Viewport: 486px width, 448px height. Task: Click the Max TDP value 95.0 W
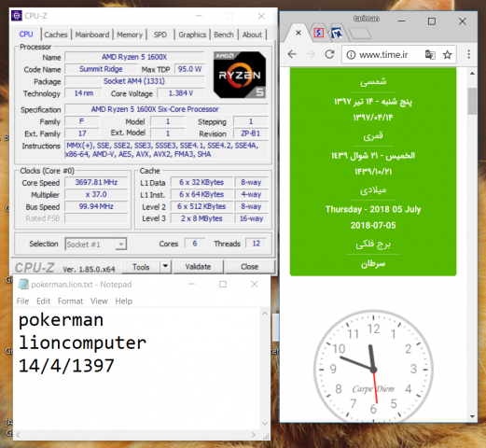[x=189, y=69]
